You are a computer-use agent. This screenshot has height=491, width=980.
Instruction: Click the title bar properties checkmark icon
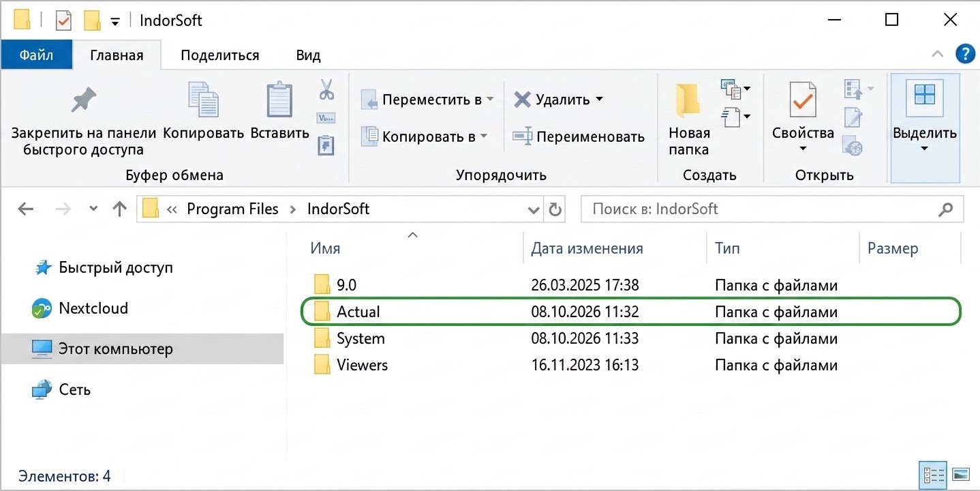[63, 20]
